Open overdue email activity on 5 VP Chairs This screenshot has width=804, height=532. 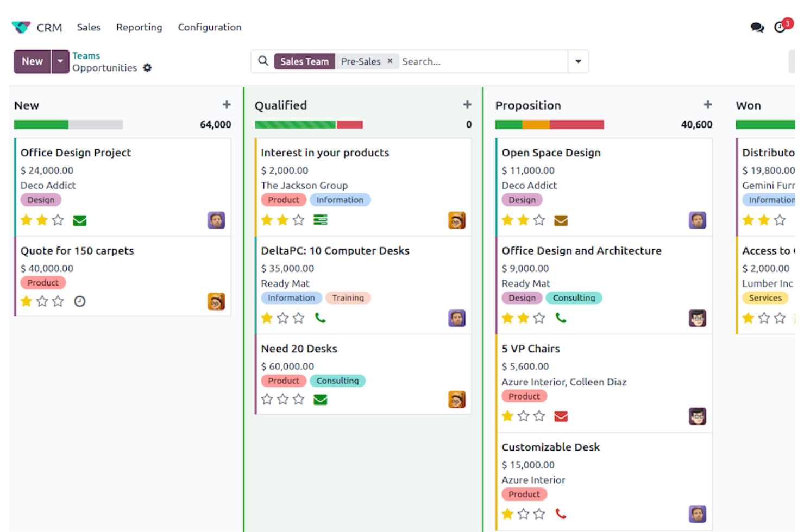point(561,416)
